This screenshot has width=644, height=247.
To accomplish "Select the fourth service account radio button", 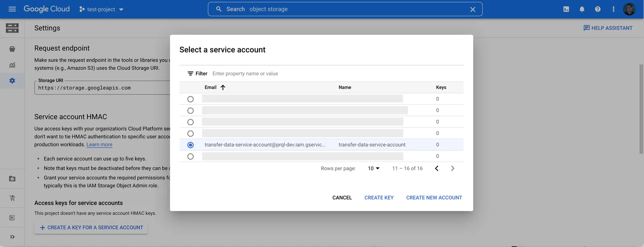I will coord(190,133).
